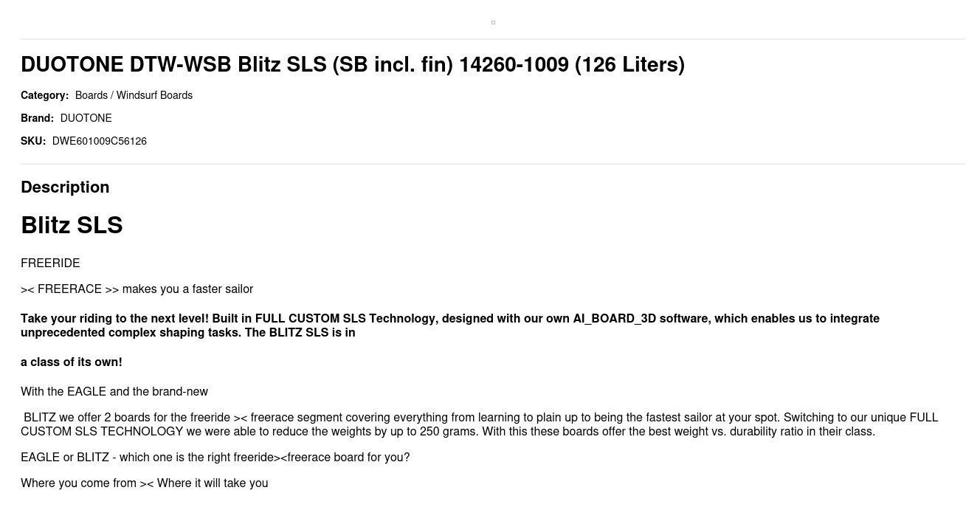The width and height of the screenshot is (980, 524).
Task: Click the SKU: field label
Action: coord(33,141)
